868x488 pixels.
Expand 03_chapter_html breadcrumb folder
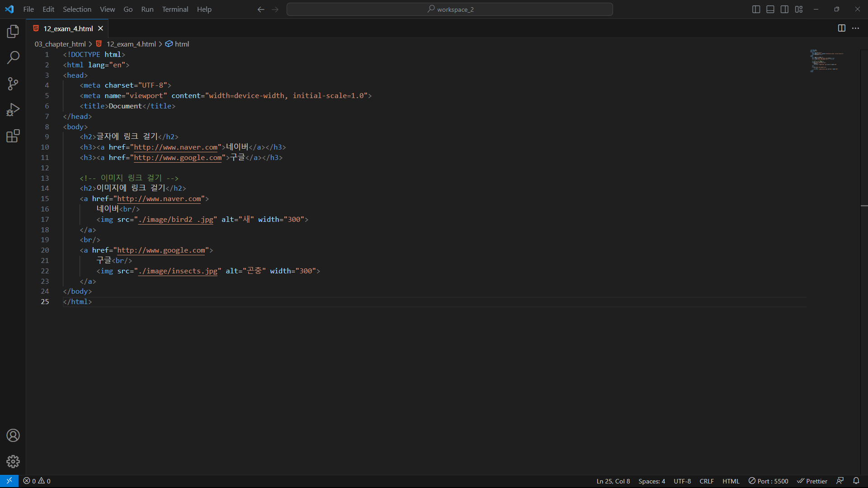coord(60,44)
